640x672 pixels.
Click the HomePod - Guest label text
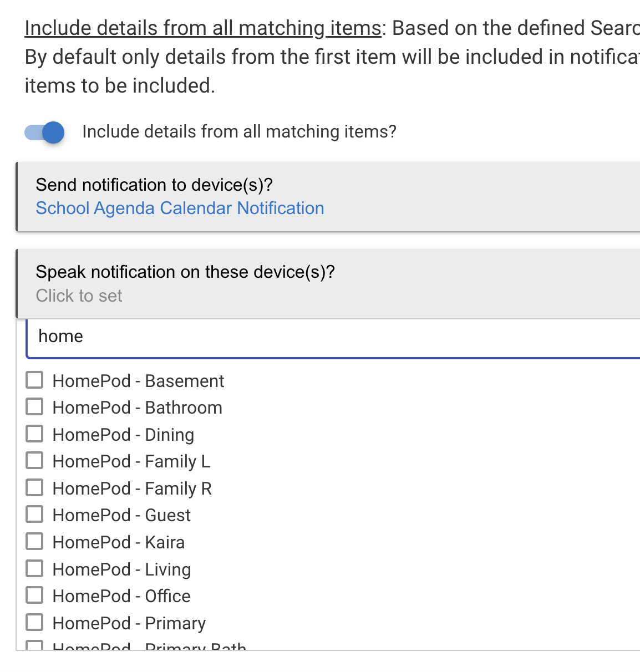coord(121,515)
